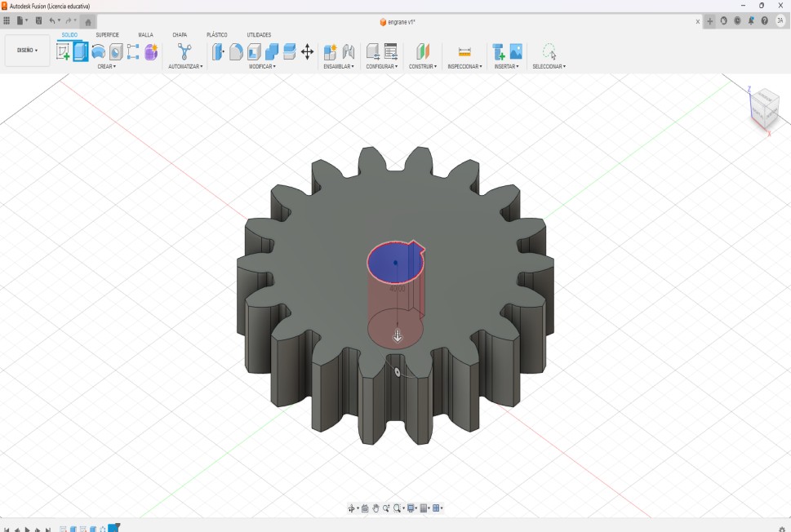Add a new design tab
Viewport: 791px width, 532px height.
(x=710, y=21)
